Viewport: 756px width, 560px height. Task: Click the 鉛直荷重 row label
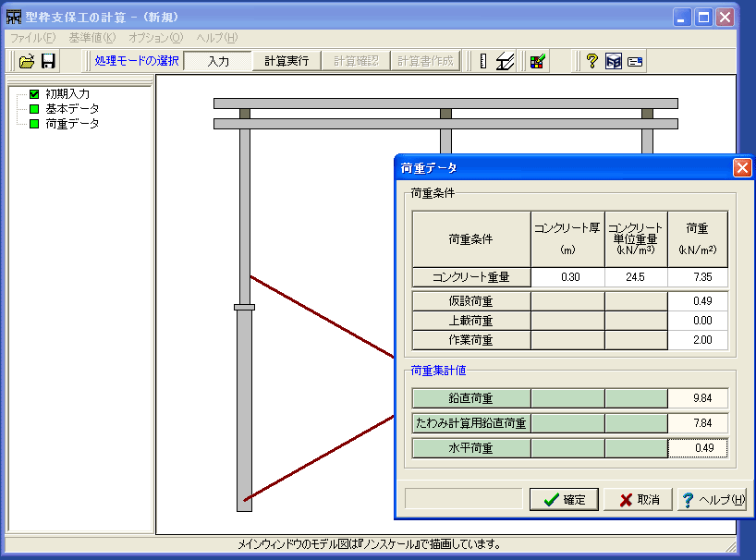[471, 398]
